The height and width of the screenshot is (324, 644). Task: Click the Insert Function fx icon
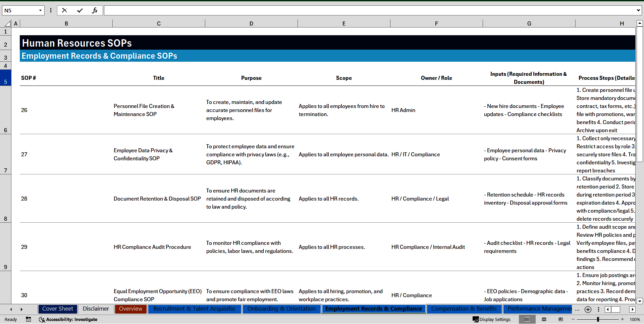click(x=95, y=10)
